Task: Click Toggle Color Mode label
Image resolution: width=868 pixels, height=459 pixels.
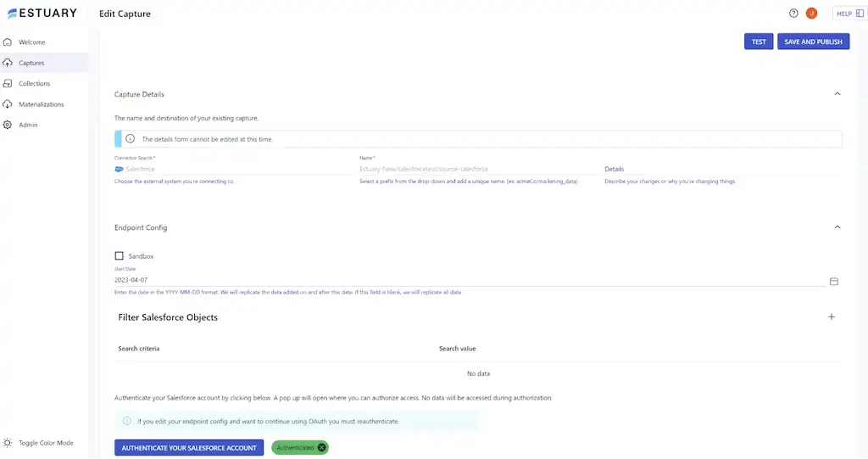Action: (46, 443)
